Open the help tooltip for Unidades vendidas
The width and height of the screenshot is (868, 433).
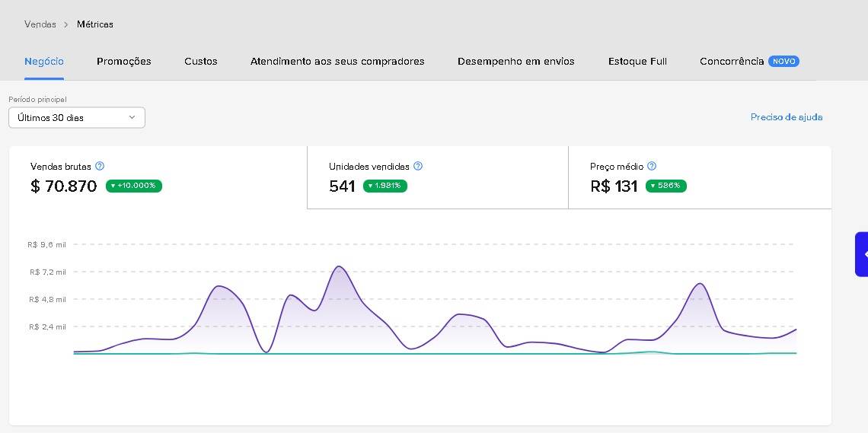417,166
